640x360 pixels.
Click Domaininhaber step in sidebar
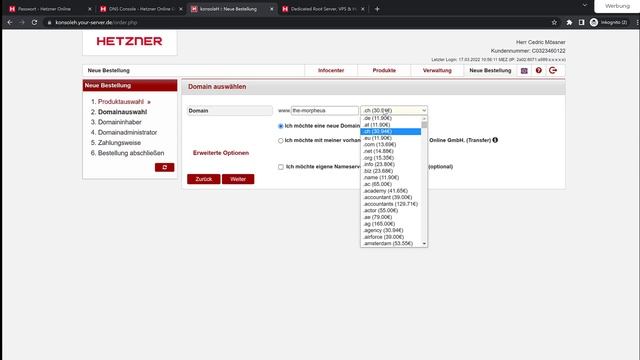click(x=120, y=122)
